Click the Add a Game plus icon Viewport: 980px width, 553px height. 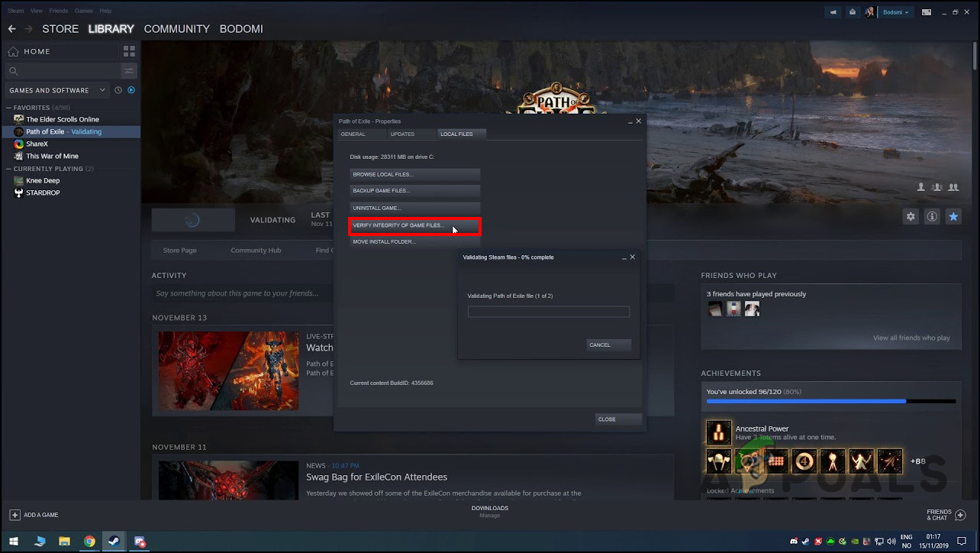click(x=15, y=515)
